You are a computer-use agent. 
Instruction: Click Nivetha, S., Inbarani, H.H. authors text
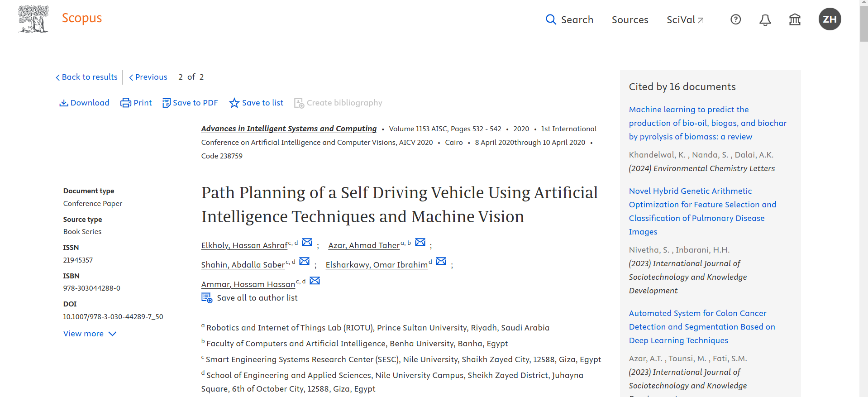click(x=679, y=250)
